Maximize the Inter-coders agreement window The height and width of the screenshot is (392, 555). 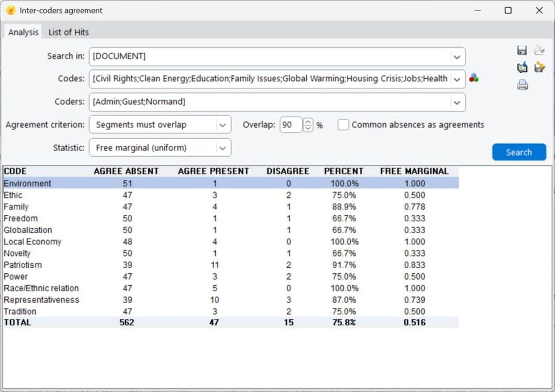(x=508, y=10)
